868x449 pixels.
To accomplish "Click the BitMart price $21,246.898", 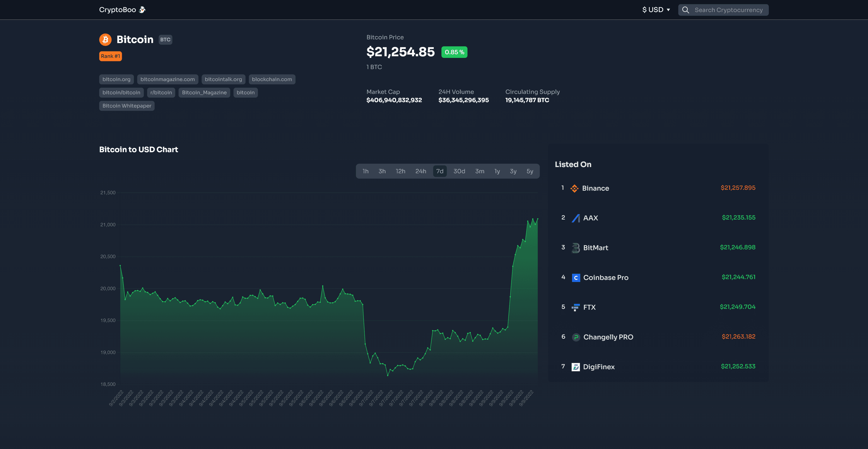I will click(738, 247).
